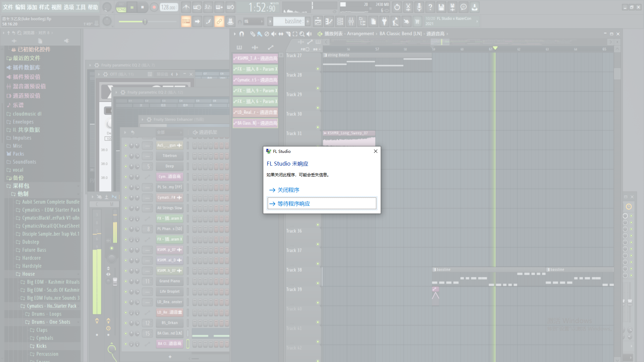This screenshot has width=644, height=362.
Task: Toggle mute dot for Track 27
Action: [318, 69]
